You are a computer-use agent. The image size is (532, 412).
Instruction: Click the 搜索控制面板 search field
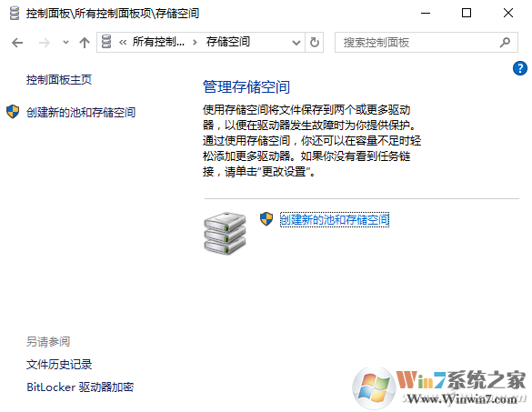point(427,43)
